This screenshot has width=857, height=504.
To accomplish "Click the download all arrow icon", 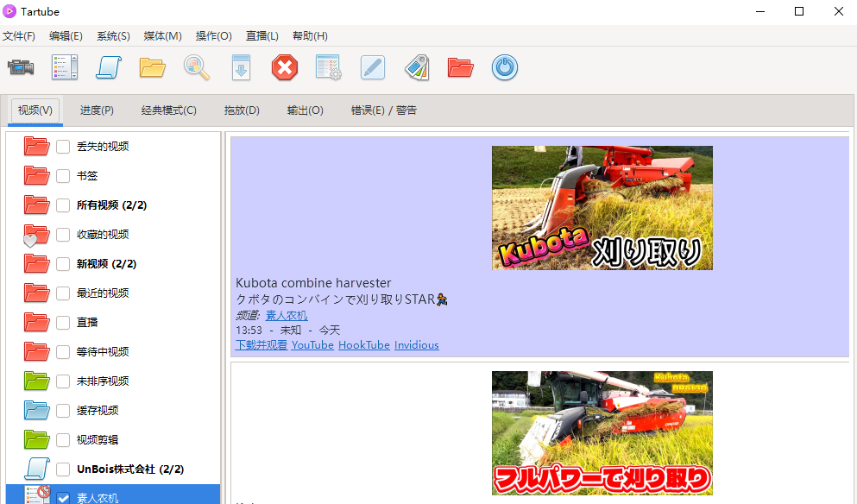I will (x=241, y=67).
